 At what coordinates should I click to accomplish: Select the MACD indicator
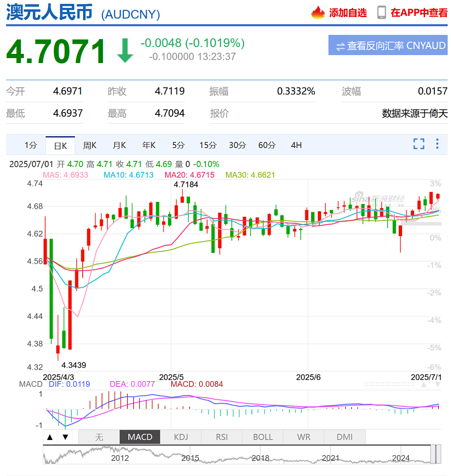click(140, 437)
